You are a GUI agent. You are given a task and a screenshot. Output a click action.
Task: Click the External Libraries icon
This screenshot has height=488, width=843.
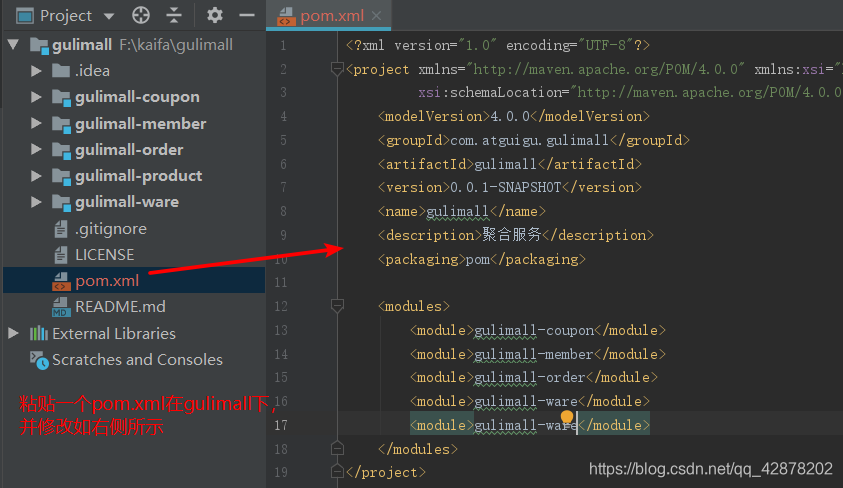tap(38, 334)
